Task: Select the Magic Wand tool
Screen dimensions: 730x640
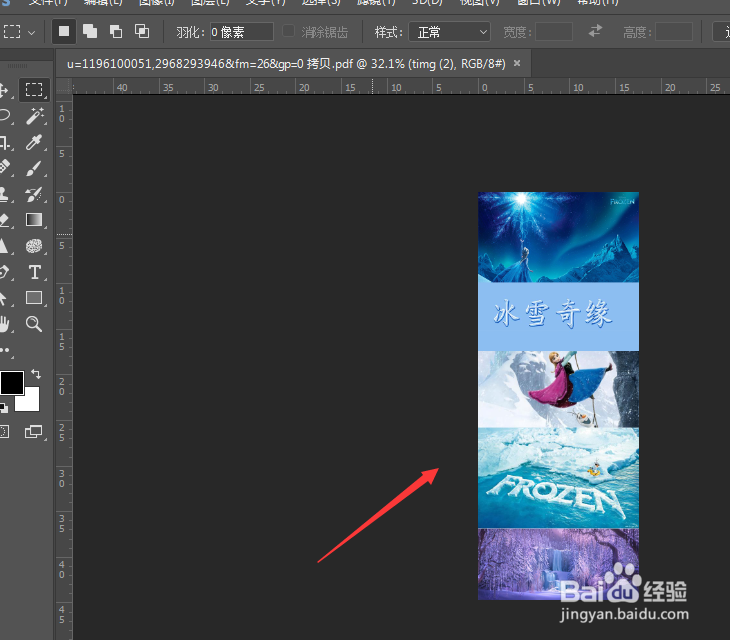Action: click(x=34, y=115)
